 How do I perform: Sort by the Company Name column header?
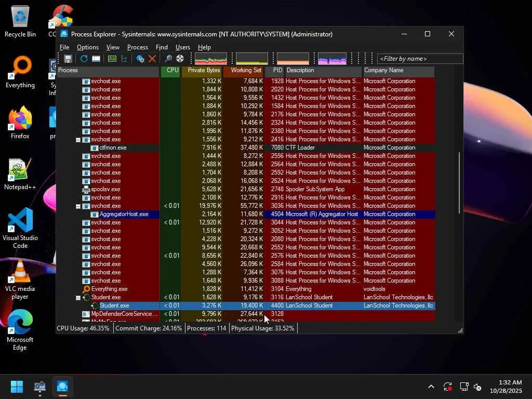[x=398, y=71]
